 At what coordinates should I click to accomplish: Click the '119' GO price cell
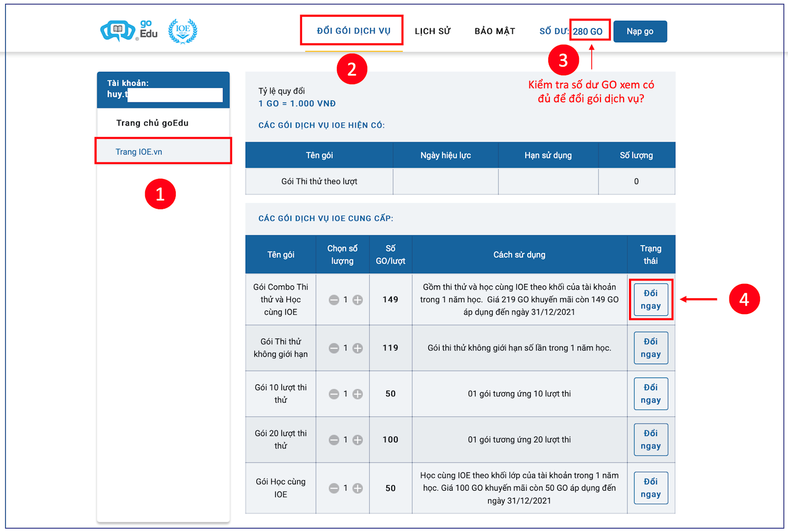pos(390,348)
